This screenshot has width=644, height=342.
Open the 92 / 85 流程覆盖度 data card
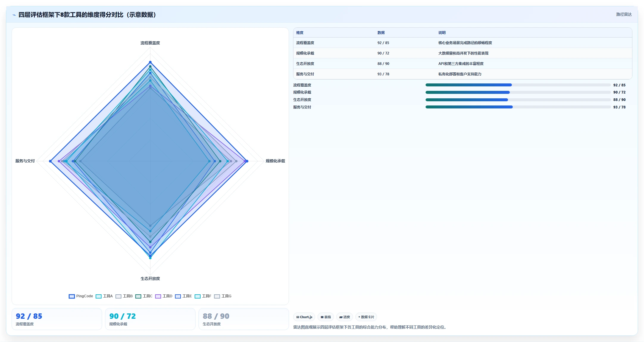pyautogui.click(x=57, y=319)
